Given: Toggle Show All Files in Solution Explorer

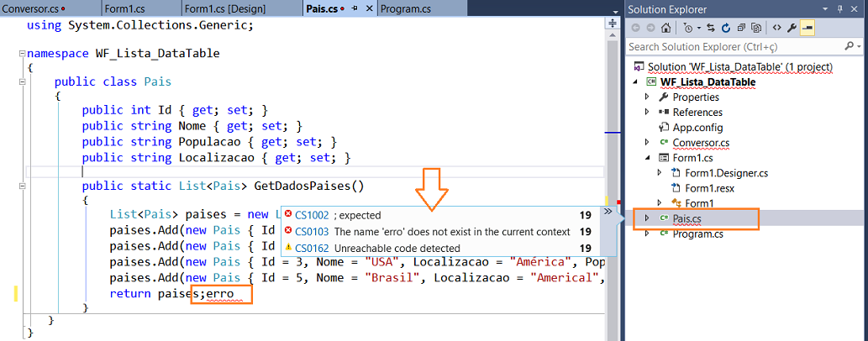Looking at the screenshot, I should tap(757, 27).
